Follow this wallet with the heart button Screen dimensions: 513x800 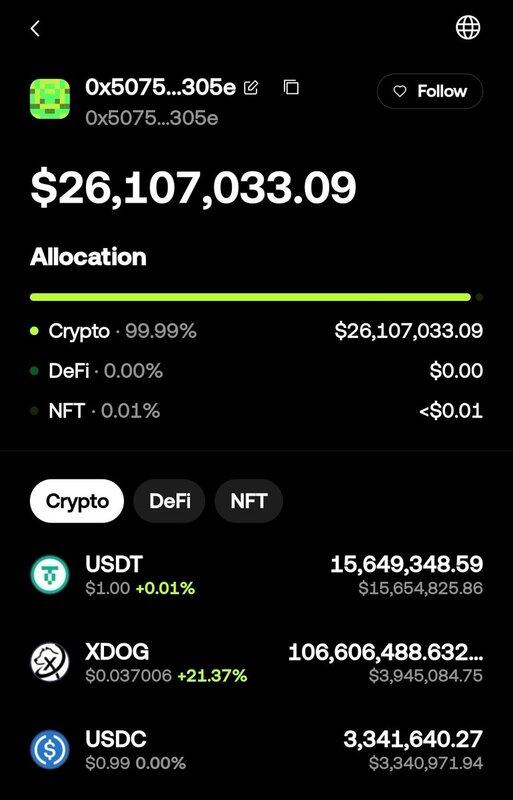430,91
